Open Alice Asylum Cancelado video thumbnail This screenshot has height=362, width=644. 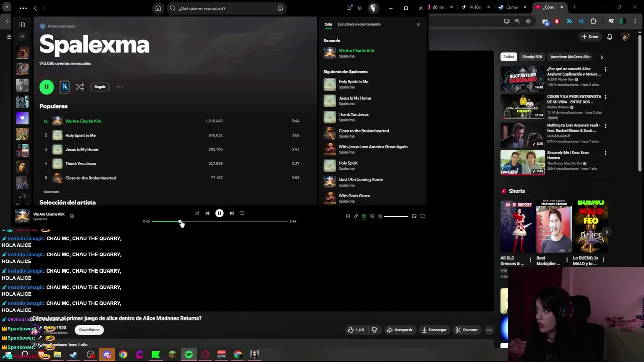522,78
